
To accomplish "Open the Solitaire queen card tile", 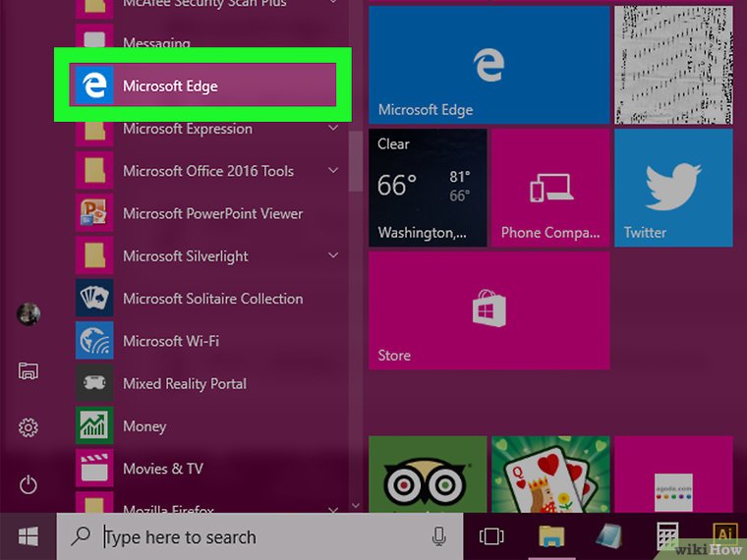I will (x=550, y=475).
